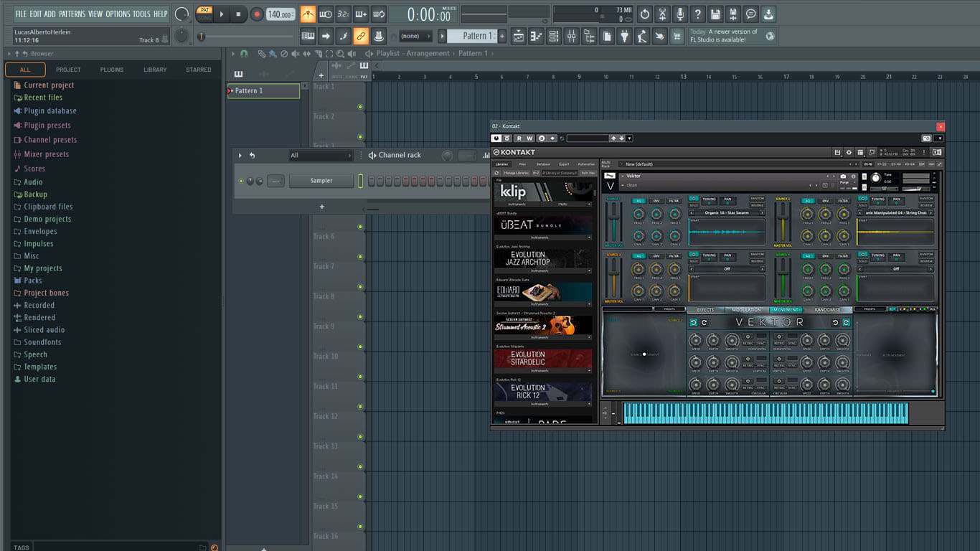
Task: Enable Source 2 RANDOM button
Action: click(x=926, y=198)
